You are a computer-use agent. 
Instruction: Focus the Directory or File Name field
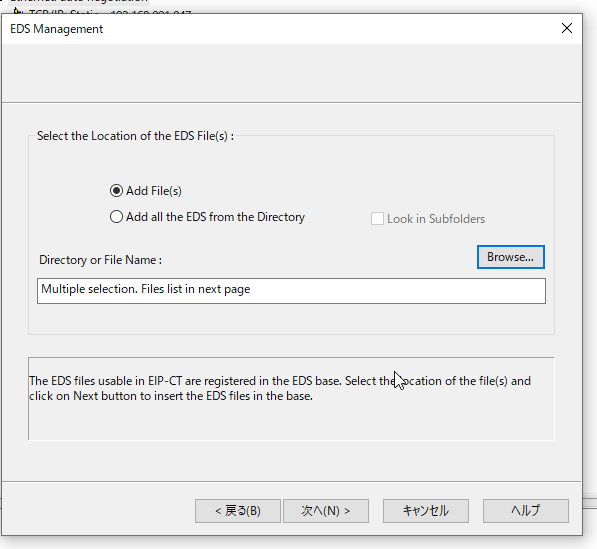click(x=291, y=291)
